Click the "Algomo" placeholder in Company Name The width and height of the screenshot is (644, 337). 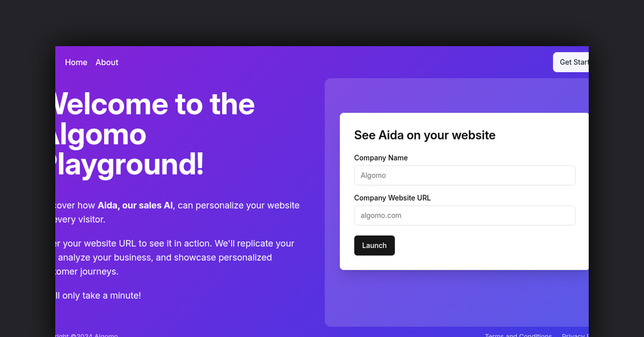click(373, 175)
